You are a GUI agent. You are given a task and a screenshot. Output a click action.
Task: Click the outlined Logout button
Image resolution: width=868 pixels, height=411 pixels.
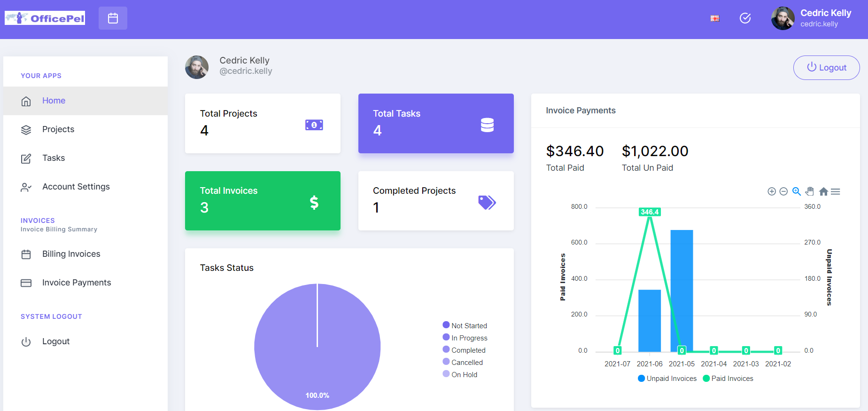tap(826, 68)
